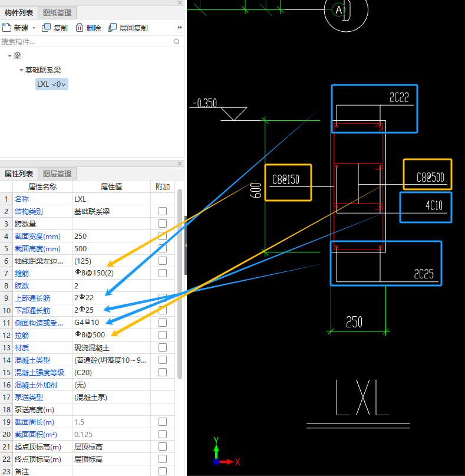465x476 pixels.
Task: Click the (混凝土泵) pump type value
Action: (111, 397)
